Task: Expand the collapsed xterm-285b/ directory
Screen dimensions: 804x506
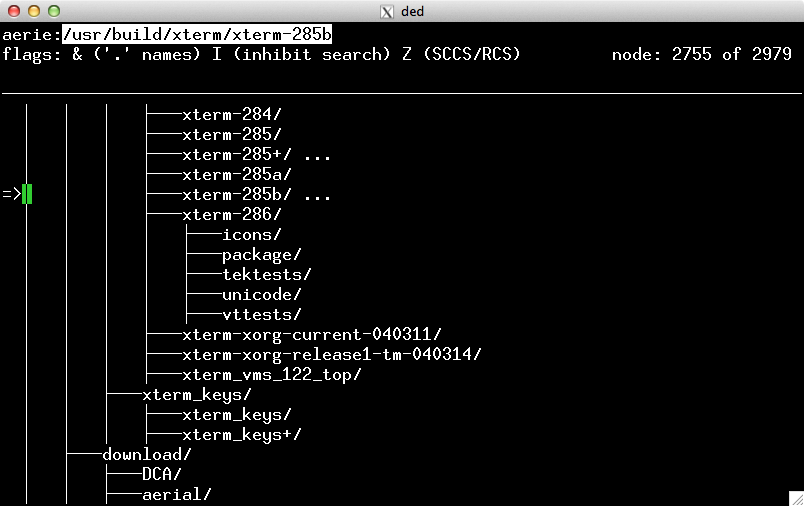Action: point(256,194)
